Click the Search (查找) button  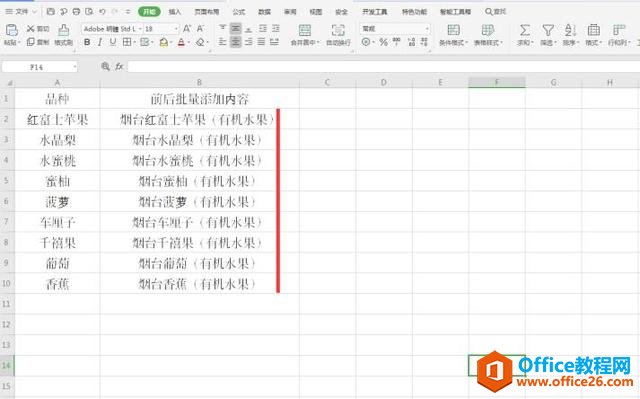pos(495,12)
